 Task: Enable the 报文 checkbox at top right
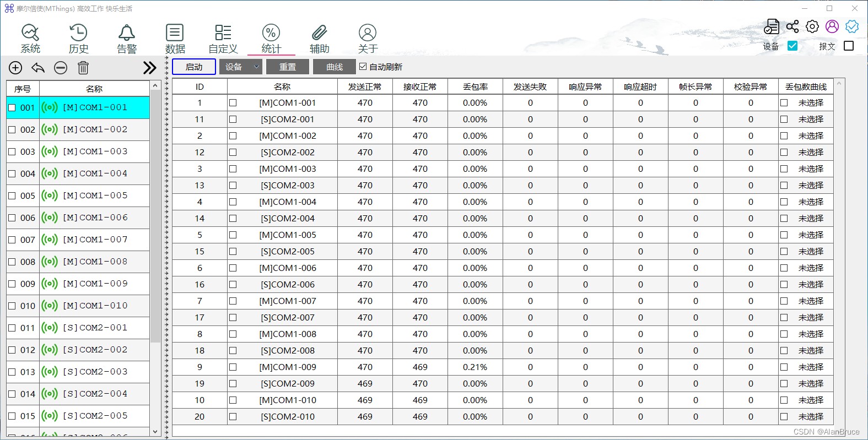(x=849, y=46)
